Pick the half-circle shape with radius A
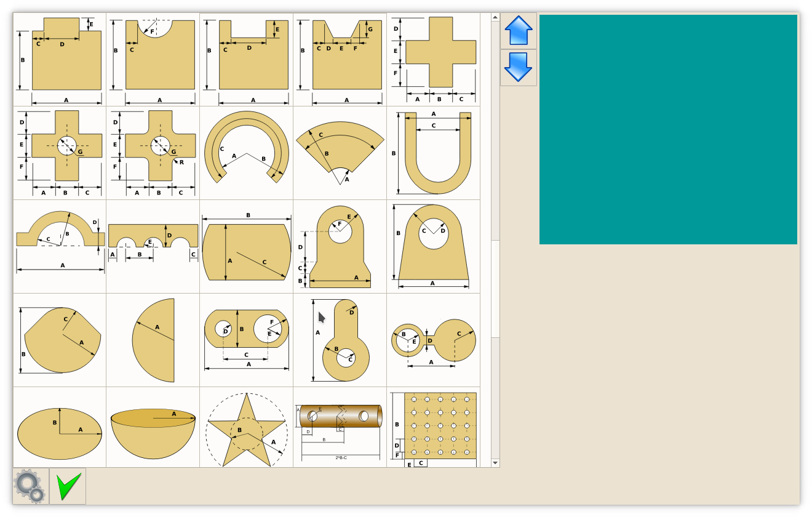The height and width of the screenshot is (517, 812). click(x=153, y=340)
